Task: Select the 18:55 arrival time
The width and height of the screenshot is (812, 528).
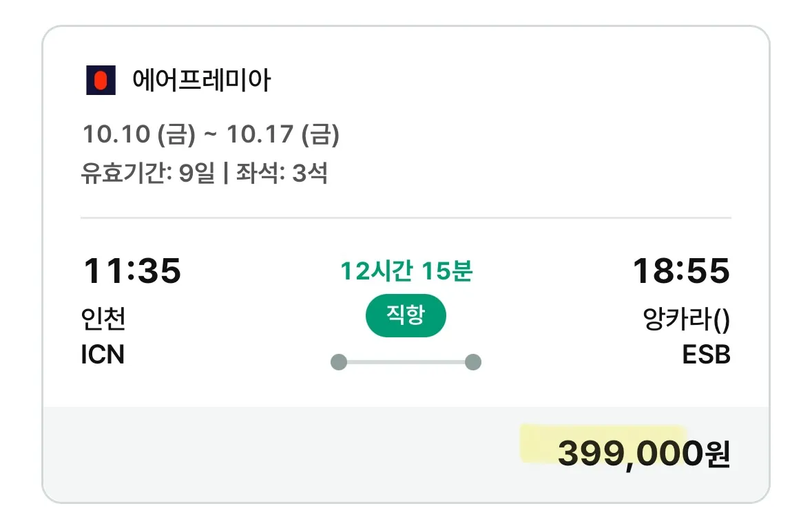Action: [x=683, y=271]
